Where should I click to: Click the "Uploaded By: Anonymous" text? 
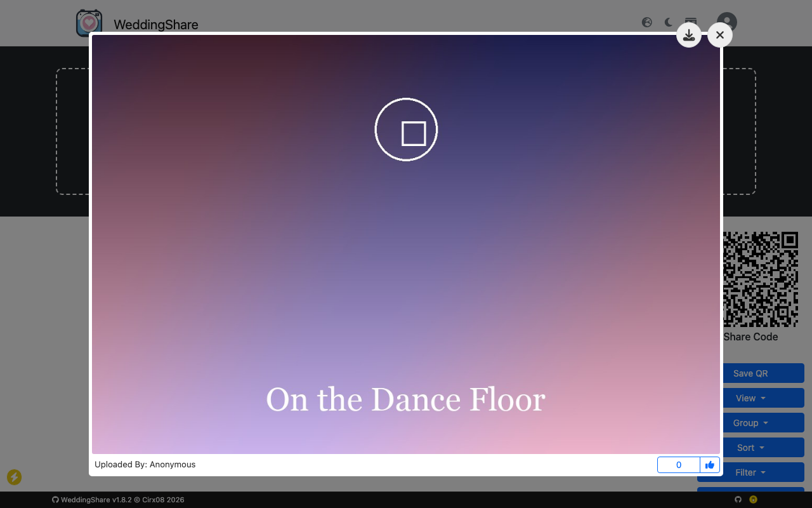[x=145, y=464]
